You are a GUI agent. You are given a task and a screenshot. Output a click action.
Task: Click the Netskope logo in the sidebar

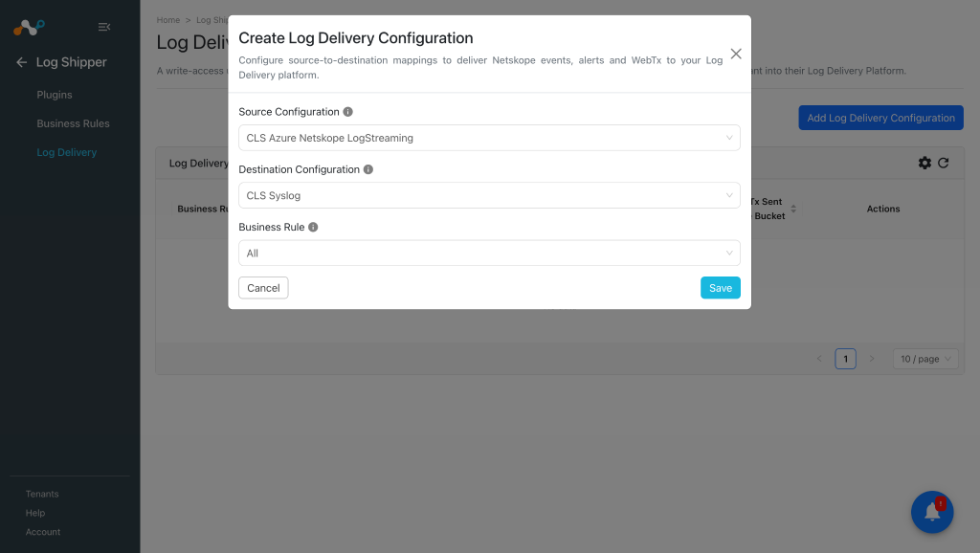(x=29, y=28)
